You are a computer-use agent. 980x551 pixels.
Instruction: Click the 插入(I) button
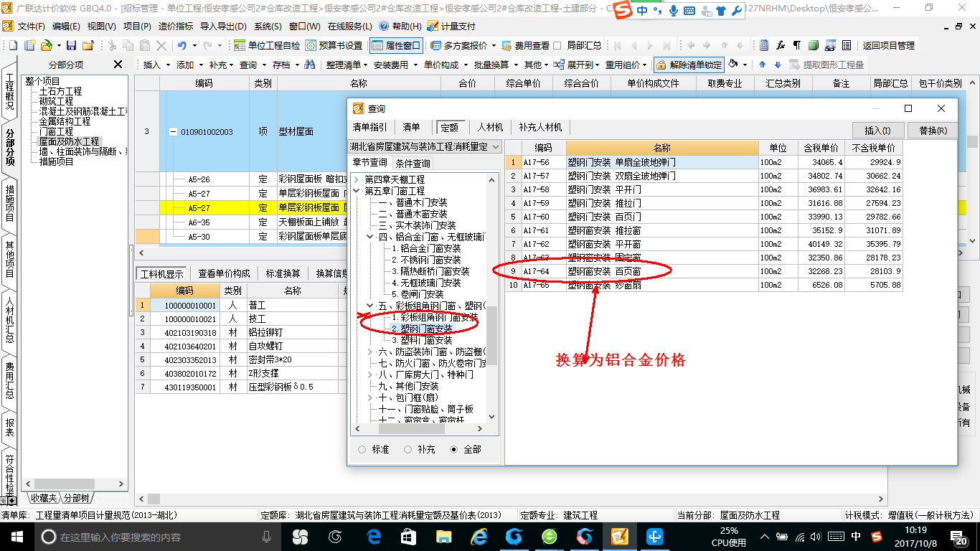tap(878, 131)
